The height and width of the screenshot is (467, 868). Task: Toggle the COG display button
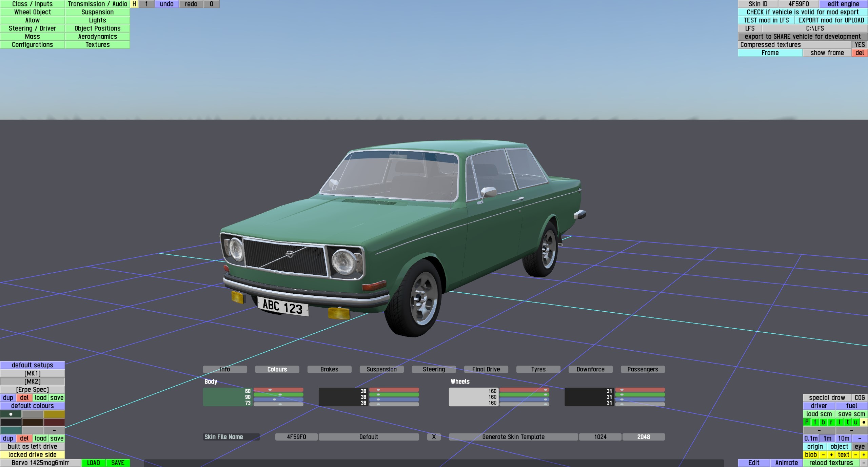coord(860,397)
